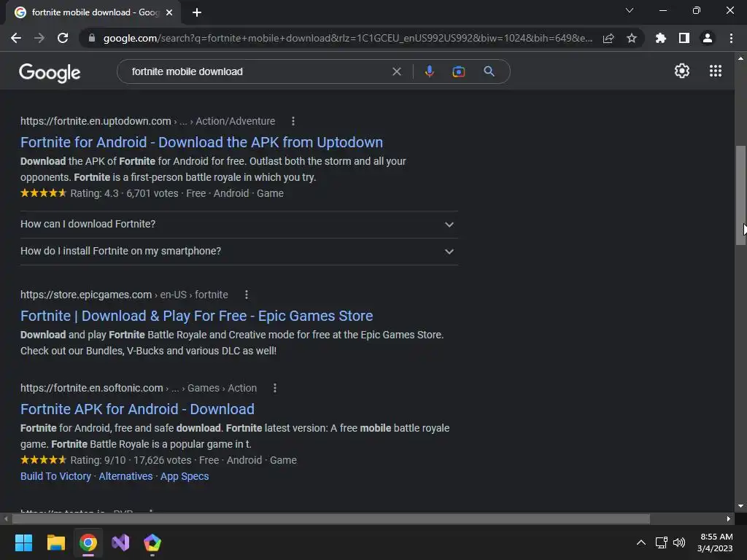Select the fortnite mobile download tab
Viewport: 747px width, 560px height.
[93, 12]
